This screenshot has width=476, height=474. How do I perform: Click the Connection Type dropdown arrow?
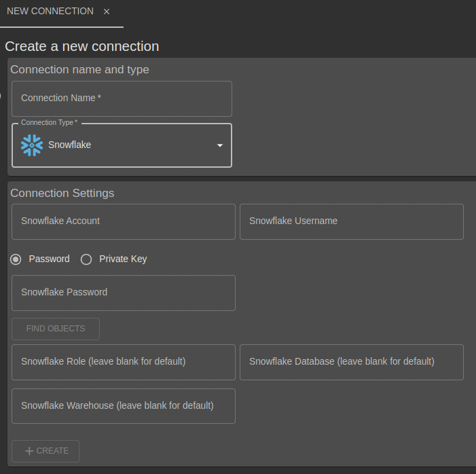[220, 145]
